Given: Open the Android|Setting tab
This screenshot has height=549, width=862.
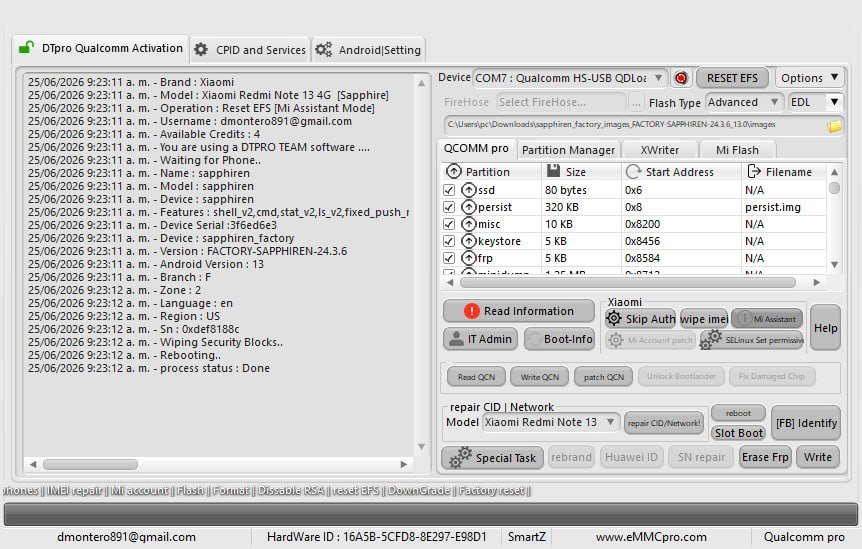Looking at the screenshot, I should click(x=368, y=50).
